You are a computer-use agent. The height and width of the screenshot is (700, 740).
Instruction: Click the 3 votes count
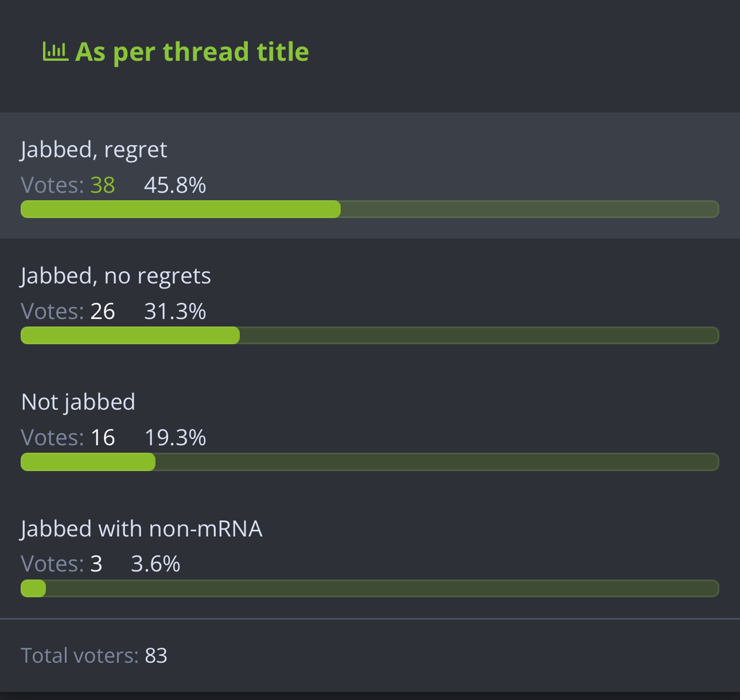click(x=96, y=564)
